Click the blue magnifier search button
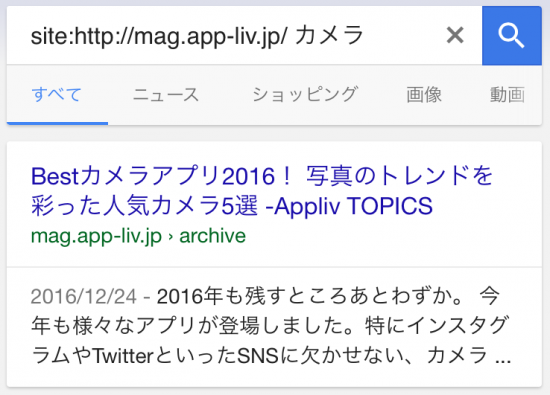The width and height of the screenshot is (550, 395). (512, 35)
